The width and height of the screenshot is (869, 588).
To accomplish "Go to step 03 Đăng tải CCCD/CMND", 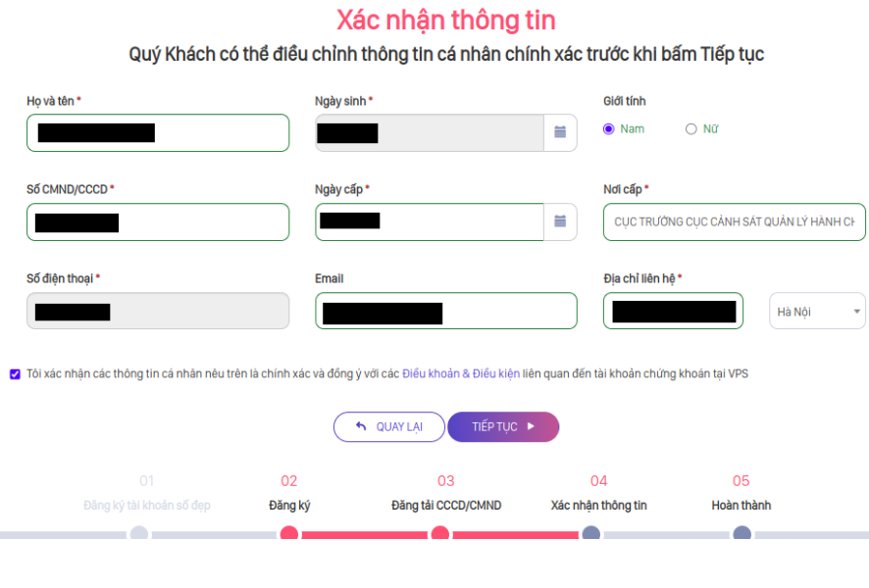I will click(440, 534).
